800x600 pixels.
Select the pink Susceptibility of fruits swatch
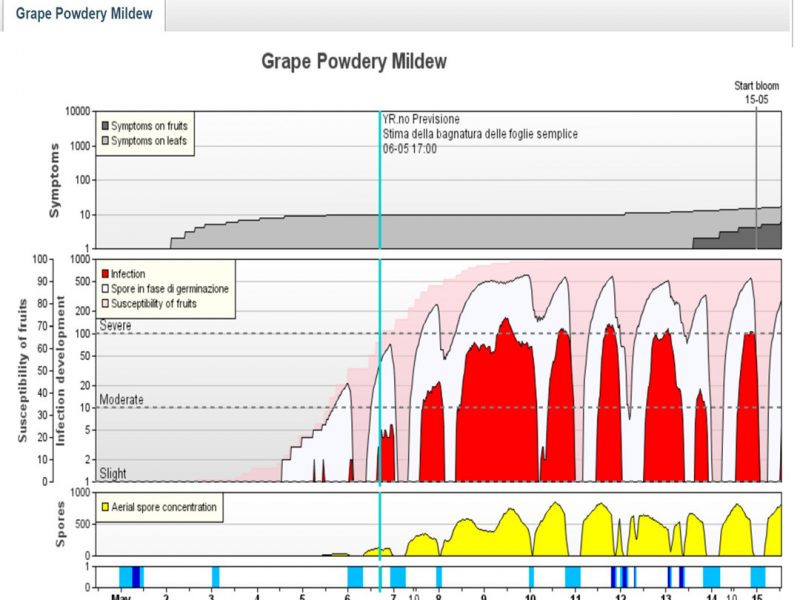103,303
